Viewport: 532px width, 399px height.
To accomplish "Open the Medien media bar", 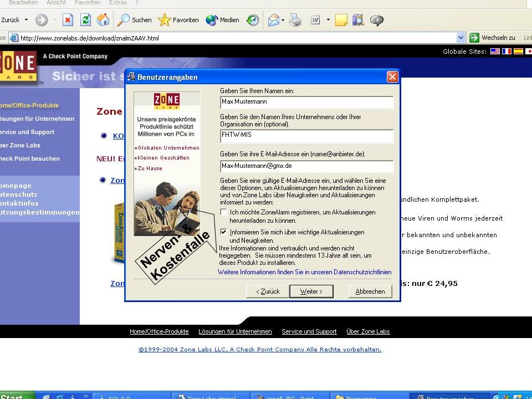I will point(223,20).
